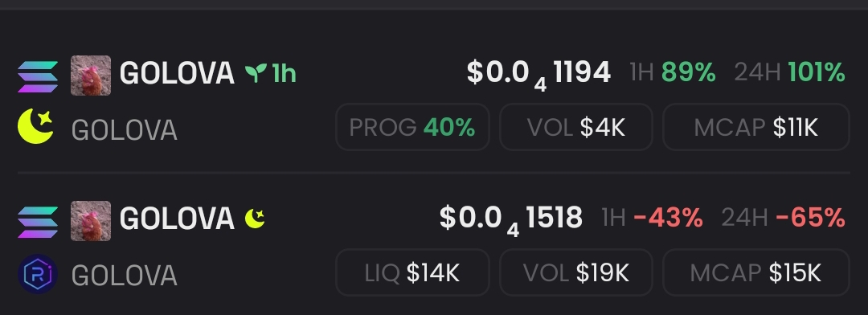Click the LIQ $14K chip

[412, 272]
